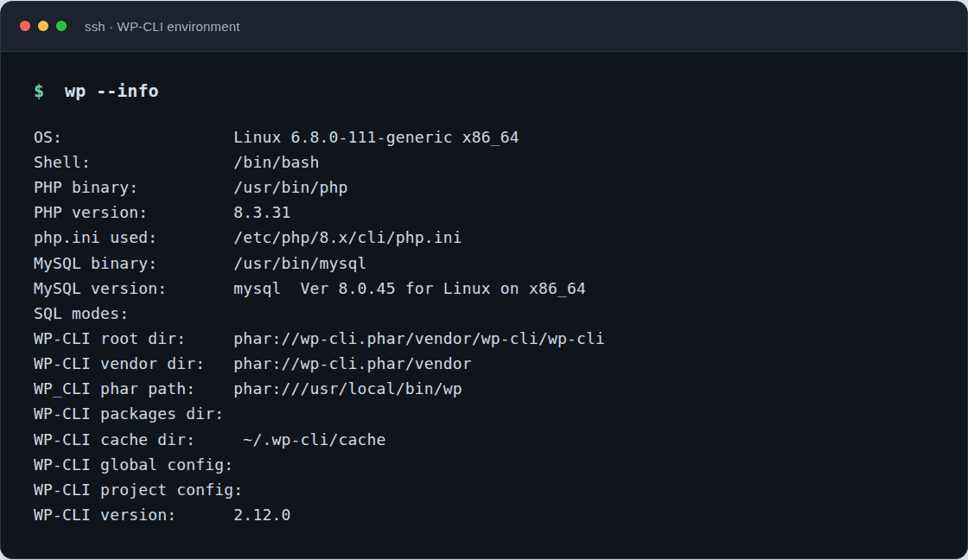Screen dimensions: 968x560
Task: Click the 'Shell:' label
Action: tap(61, 162)
